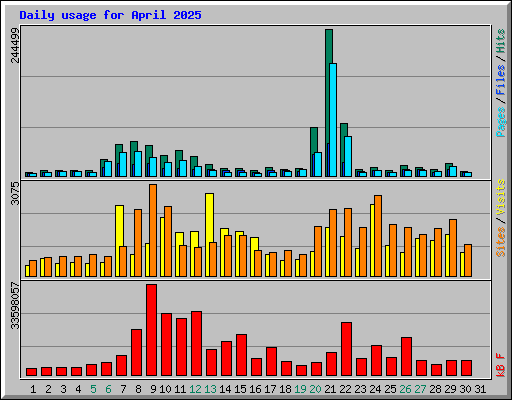
Task: Click day label 18 on the x-axis
Action: [x=285, y=389]
